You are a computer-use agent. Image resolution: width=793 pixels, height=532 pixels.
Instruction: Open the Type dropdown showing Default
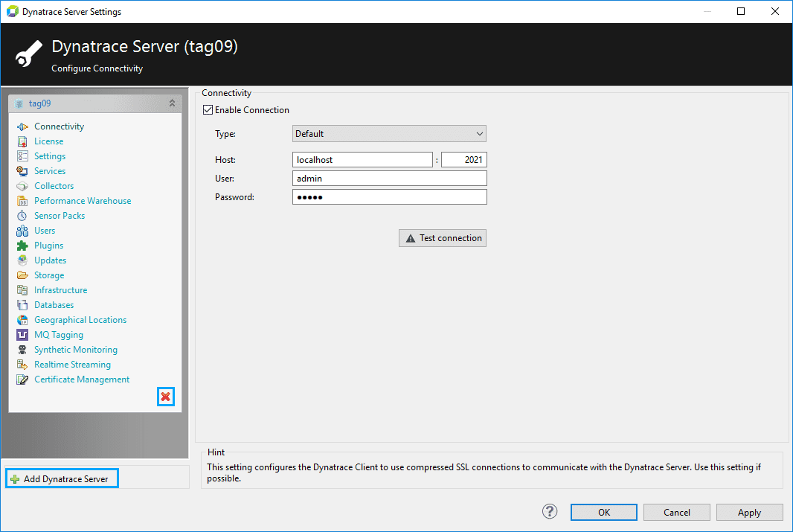[x=389, y=134]
